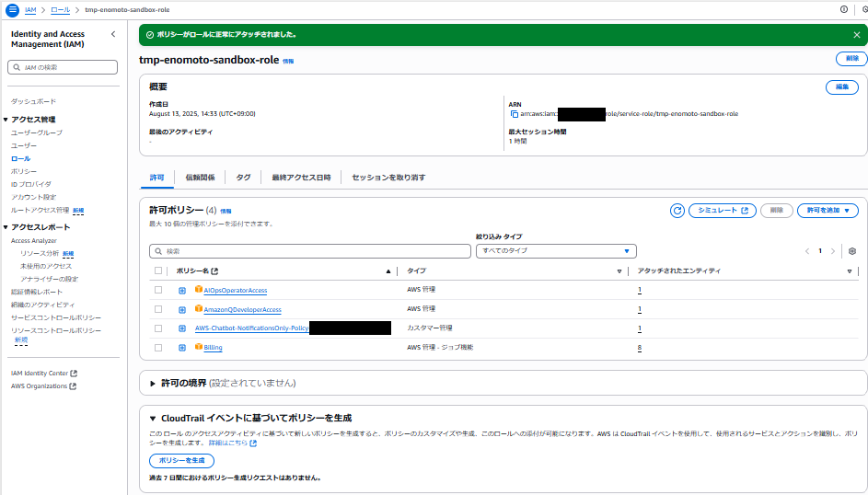This screenshot has width=868, height=495.
Task: Open IAM Identity Center external link
Action: [44, 374]
